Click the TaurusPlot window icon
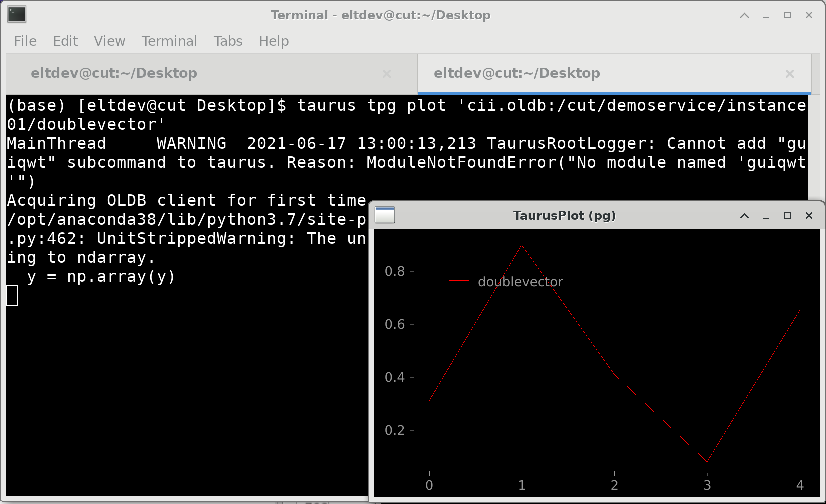826x504 pixels. coord(384,215)
